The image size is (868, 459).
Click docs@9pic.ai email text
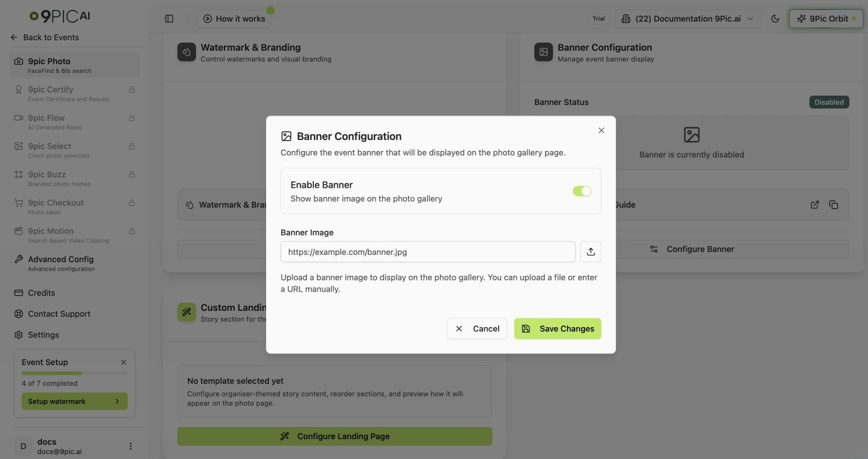60,451
